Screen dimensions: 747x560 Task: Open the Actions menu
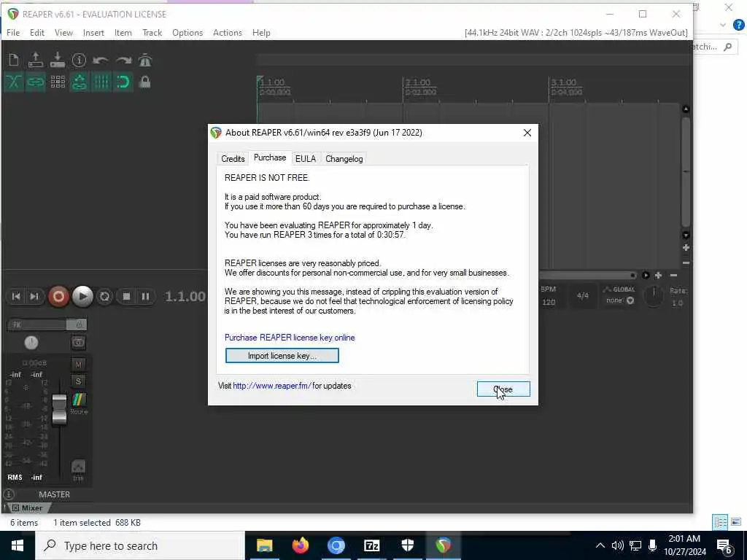tap(228, 33)
